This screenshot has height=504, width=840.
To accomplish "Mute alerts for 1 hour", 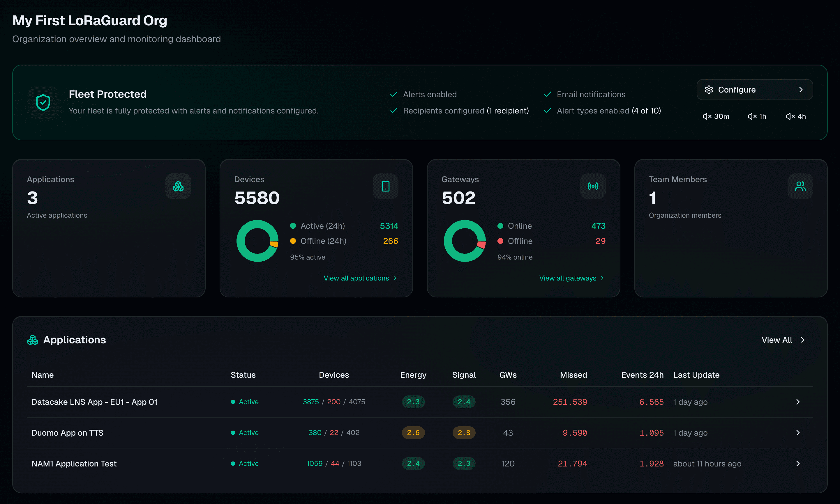I will [757, 116].
